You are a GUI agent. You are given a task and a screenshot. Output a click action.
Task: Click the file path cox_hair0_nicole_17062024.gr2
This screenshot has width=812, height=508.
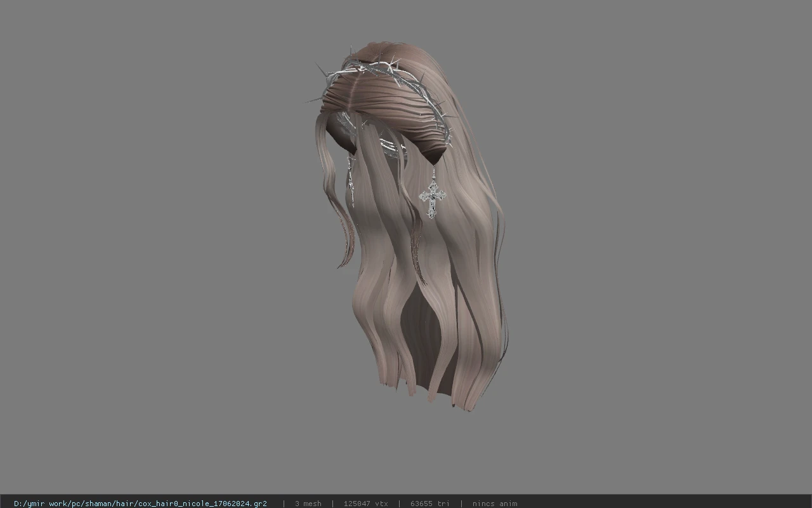point(140,504)
